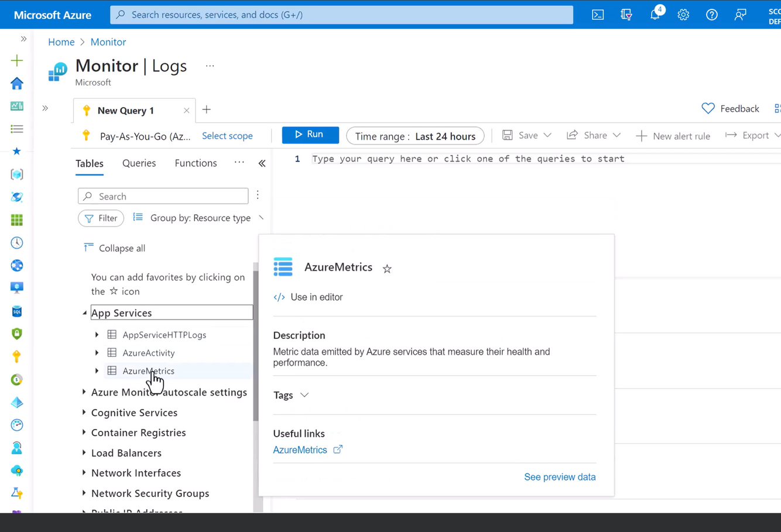Image resolution: width=781 pixels, height=532 pixels.
Task: Open Dashboard icon in sidebar
Action: pos(17,106)
